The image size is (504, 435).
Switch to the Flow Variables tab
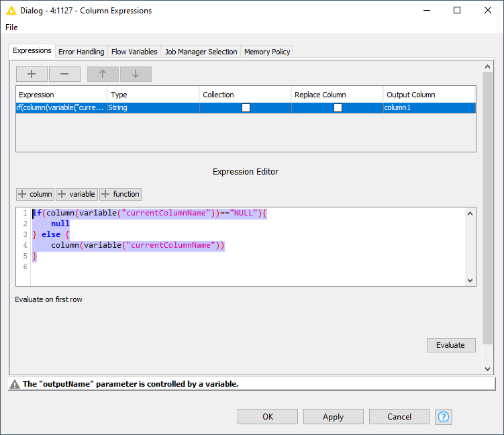point(134,52)
